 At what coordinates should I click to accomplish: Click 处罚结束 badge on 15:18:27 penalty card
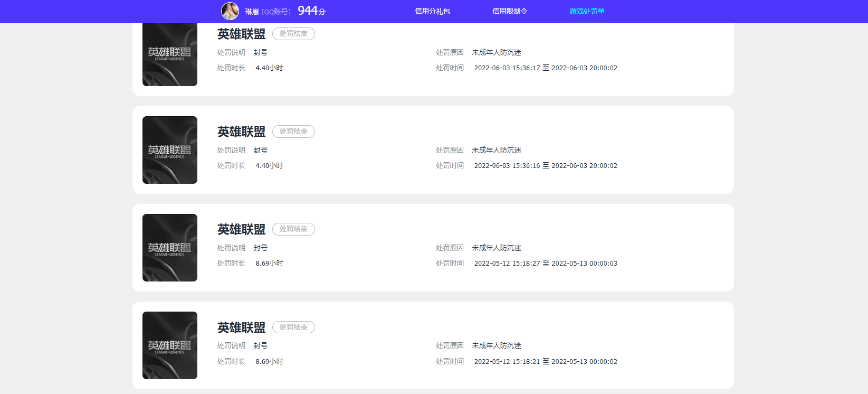pos(293,229)
